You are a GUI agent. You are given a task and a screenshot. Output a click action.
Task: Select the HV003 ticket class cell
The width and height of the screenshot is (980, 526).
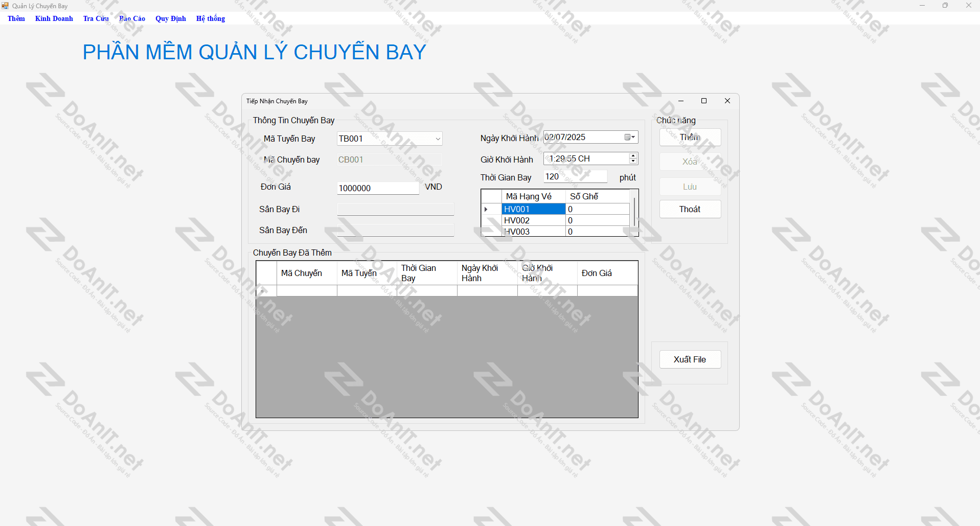click(533, 232)
